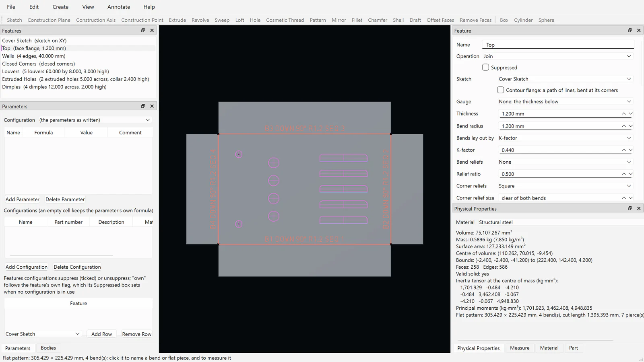Decrease the Relief ratio value
Viewport: 644px width, 362px height.
coord(631,174)
